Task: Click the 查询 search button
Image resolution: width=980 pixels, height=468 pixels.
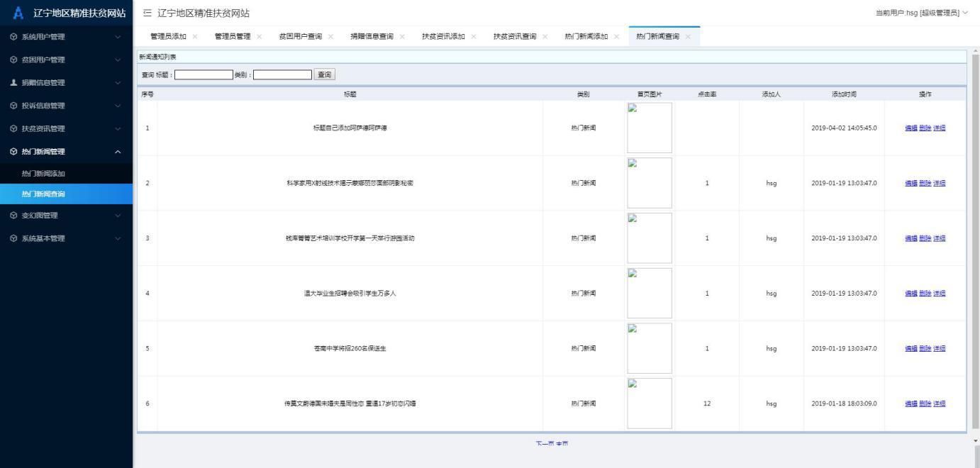Action: pyautogui.click(x=324, y=74)
